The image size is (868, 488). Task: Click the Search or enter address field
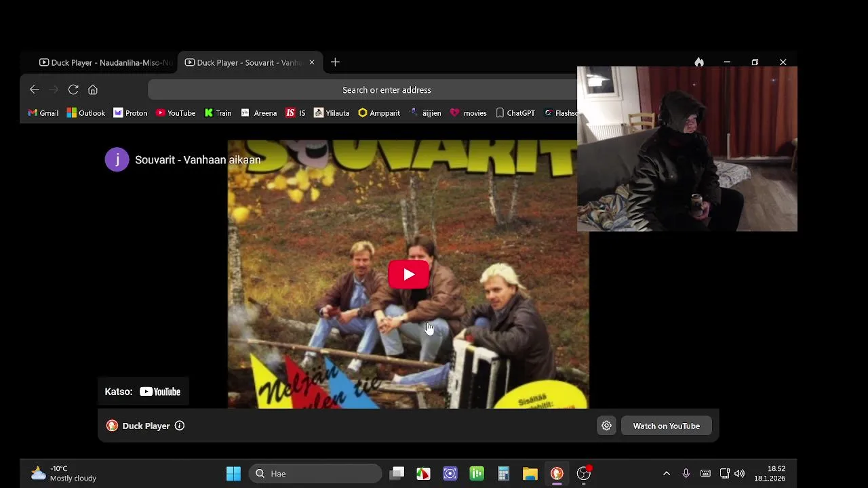coord(387,89)
